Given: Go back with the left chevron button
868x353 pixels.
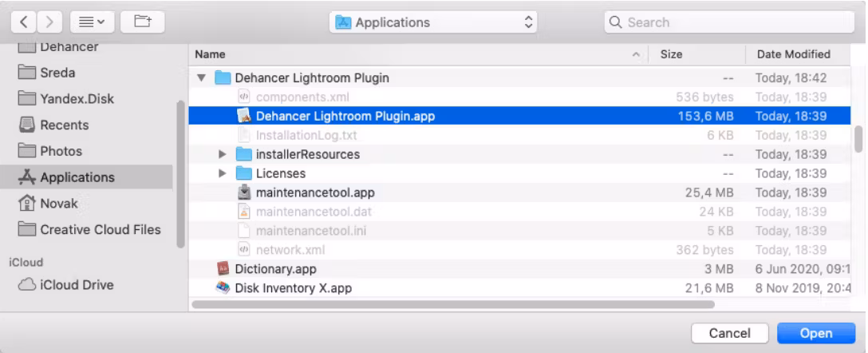Looking at the screenshot, I should tap(24, 22).
